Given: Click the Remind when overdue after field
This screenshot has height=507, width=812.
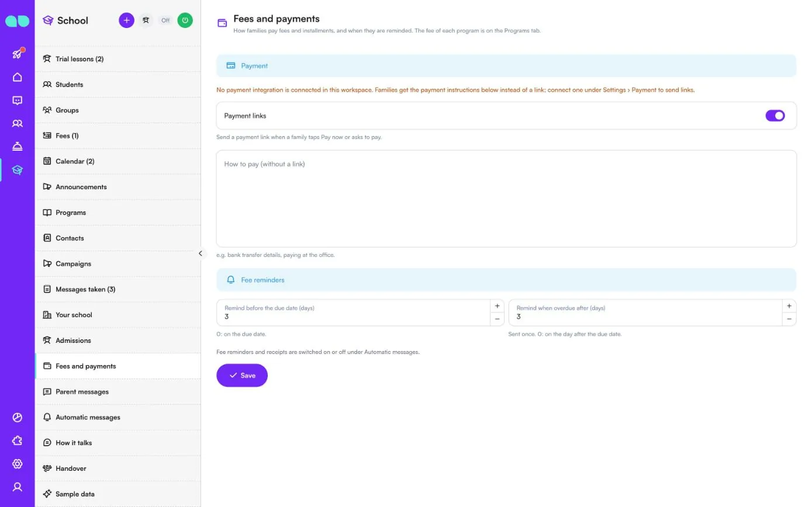Looking at the screenshot, I should pos(645,312).
